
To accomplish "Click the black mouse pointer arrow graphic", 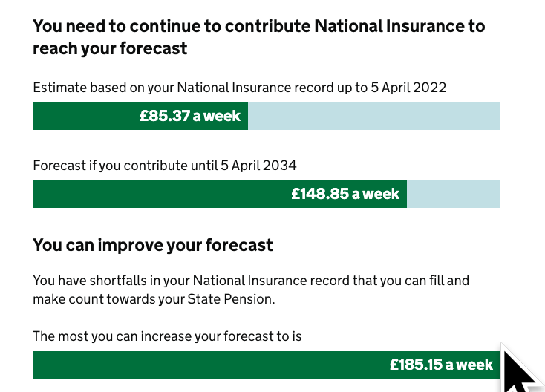I will click(518, 370).
